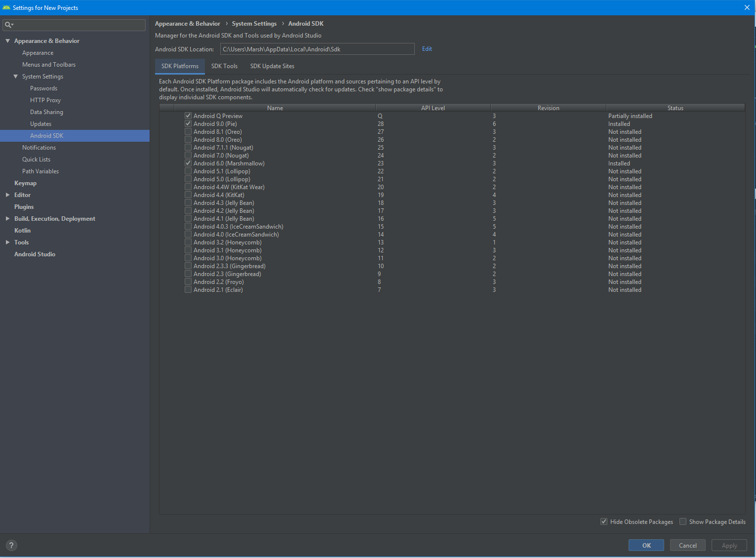The height and width of the screenshot is (558, 756).
Task: Sort table by the Status column header
Action: [x=676, y=108]
